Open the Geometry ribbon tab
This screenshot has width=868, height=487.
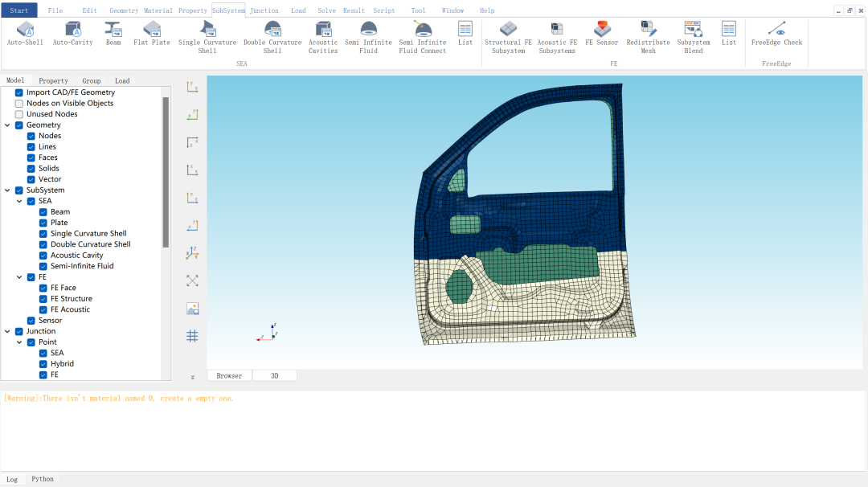(x=124, y=10)
